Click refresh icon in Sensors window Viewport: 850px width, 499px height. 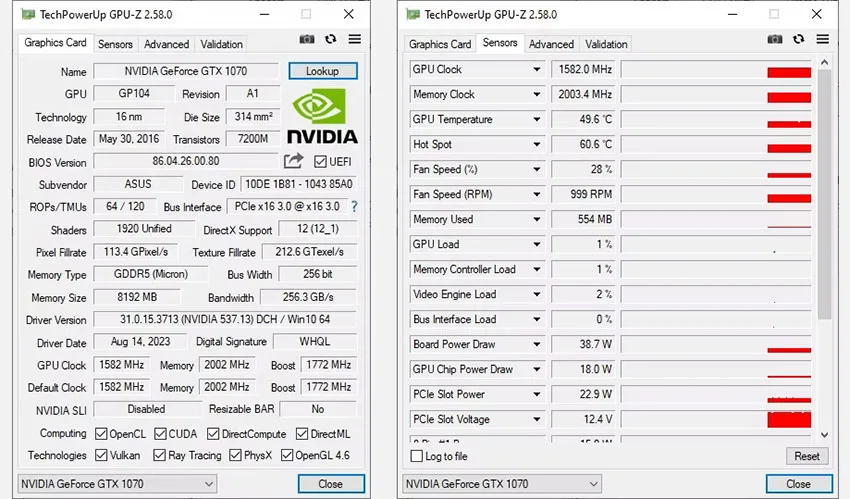tap(799, 39)
